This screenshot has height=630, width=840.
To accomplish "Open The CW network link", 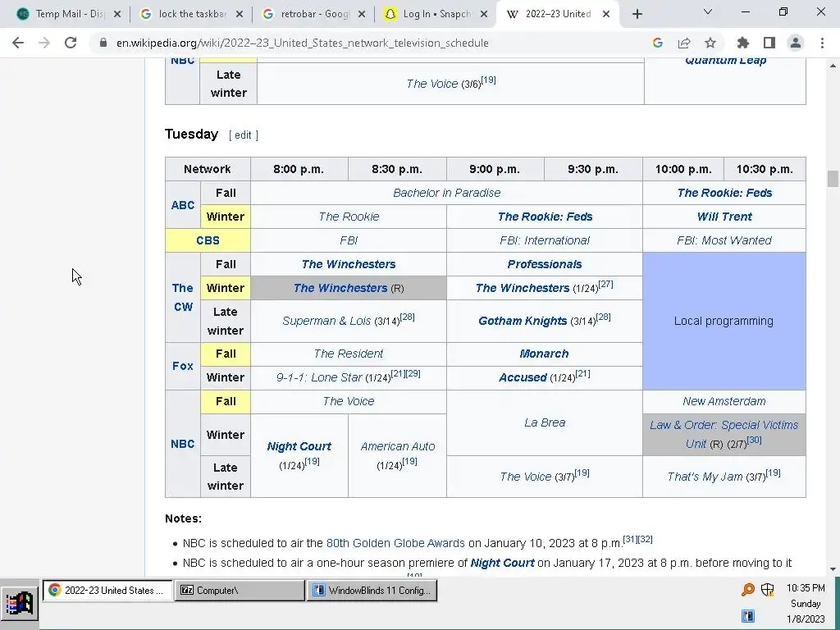I will (183, 297).
